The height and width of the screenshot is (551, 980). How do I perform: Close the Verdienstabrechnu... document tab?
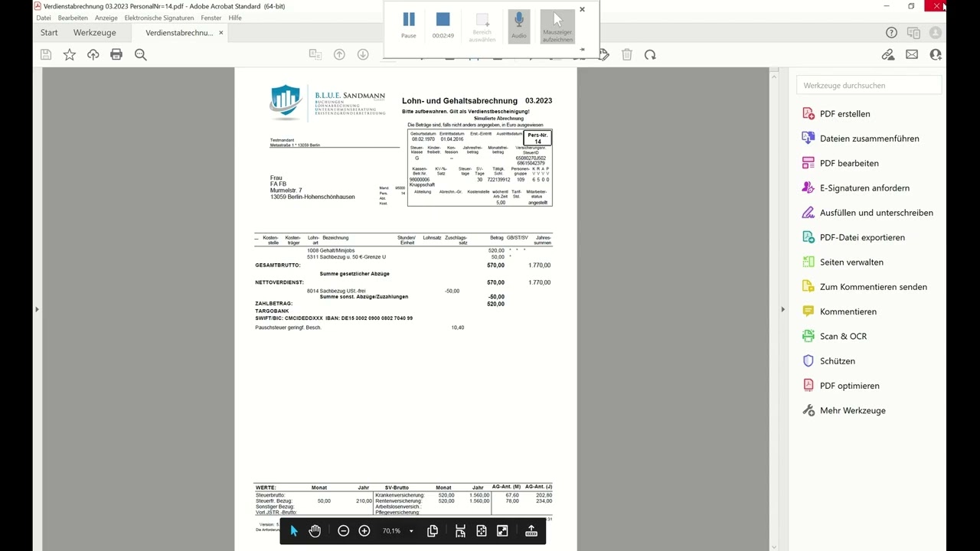click(x=221, y=33)
